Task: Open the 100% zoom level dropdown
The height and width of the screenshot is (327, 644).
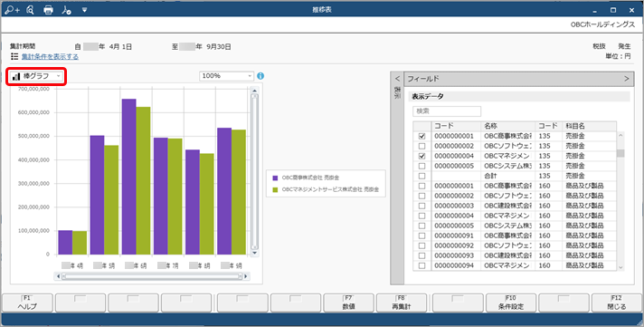Action: pyautogui.click(x=227, y=76)
